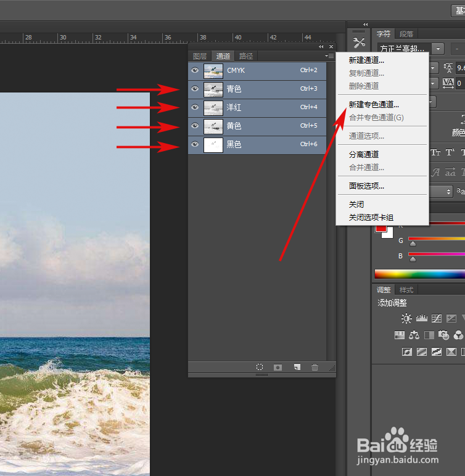This screenshot has width=465, height=476.
Task: Add a Channel Mixer adjustment
Action: (458, 335)
